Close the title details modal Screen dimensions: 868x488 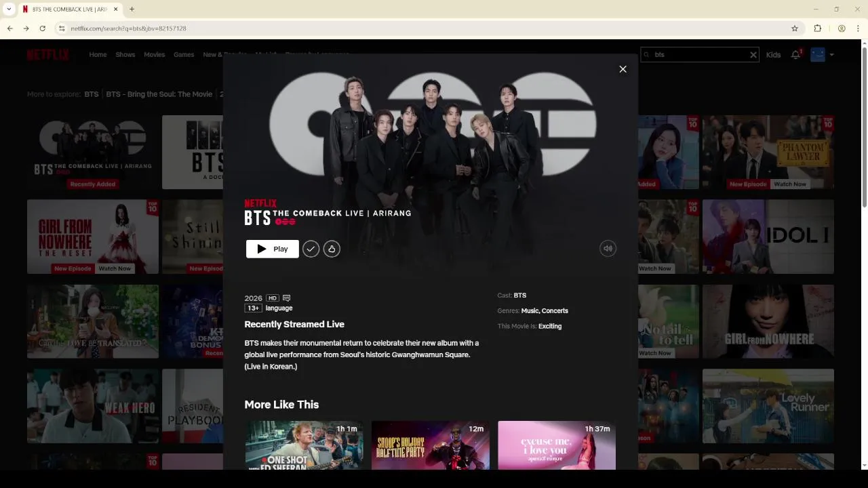(x=623, y=69)
